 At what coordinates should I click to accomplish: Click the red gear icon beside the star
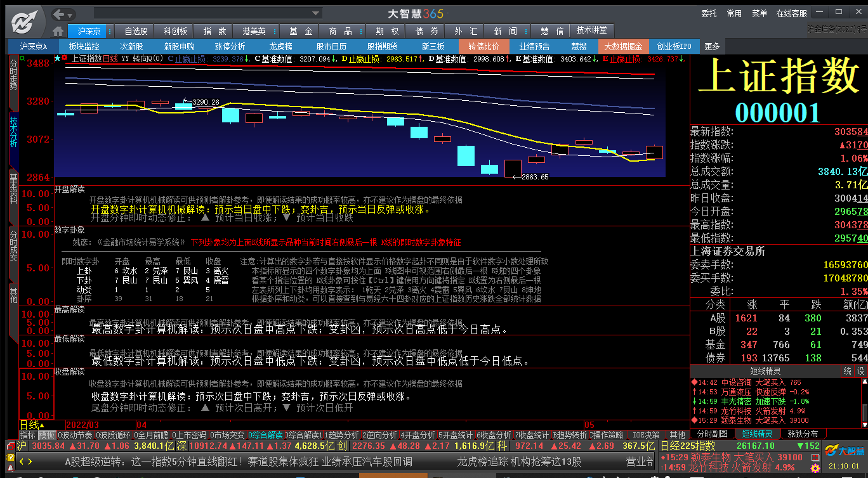click(65, 58)
